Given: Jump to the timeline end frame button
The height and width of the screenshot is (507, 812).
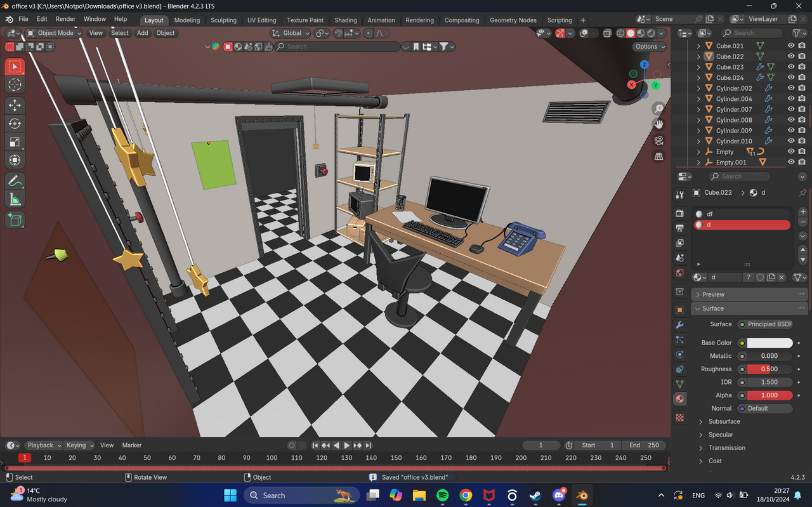Looking at the screenshot, I should [x=368, y=445].
